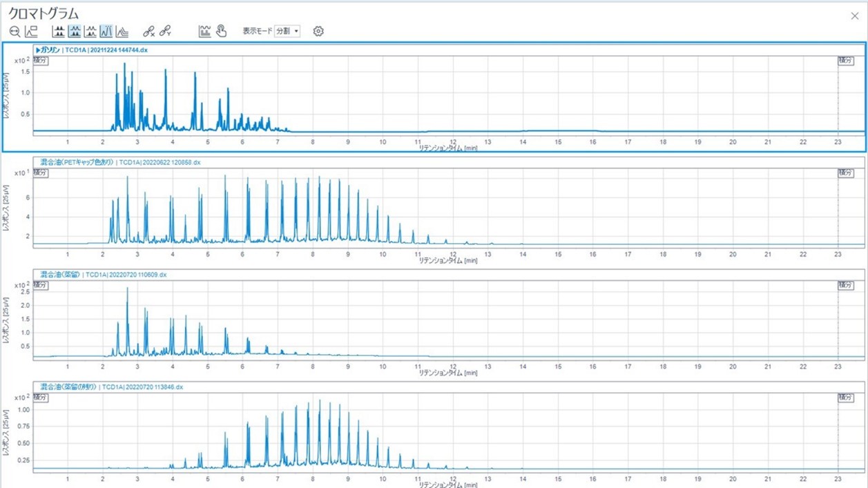Click the zoom out magnifier icon
The width and height of the screenshot is (868, 488).
[15, 31]
